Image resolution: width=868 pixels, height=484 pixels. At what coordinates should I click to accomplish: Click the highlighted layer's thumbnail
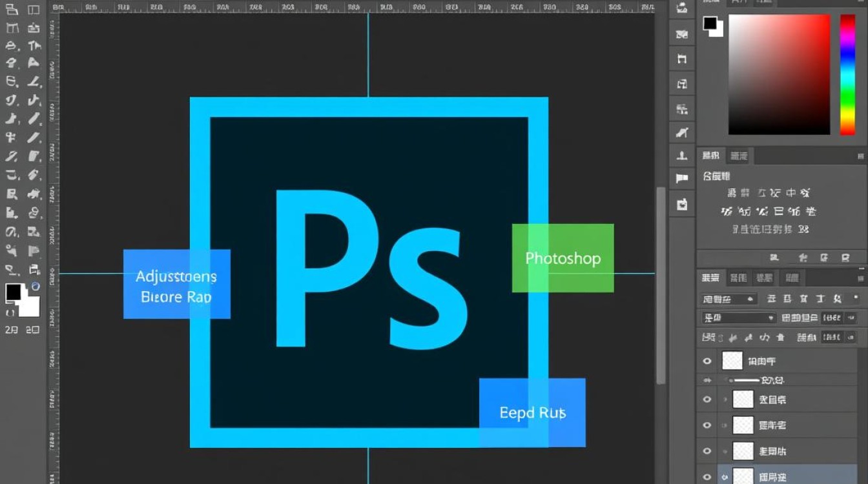(x=744, y=476)
